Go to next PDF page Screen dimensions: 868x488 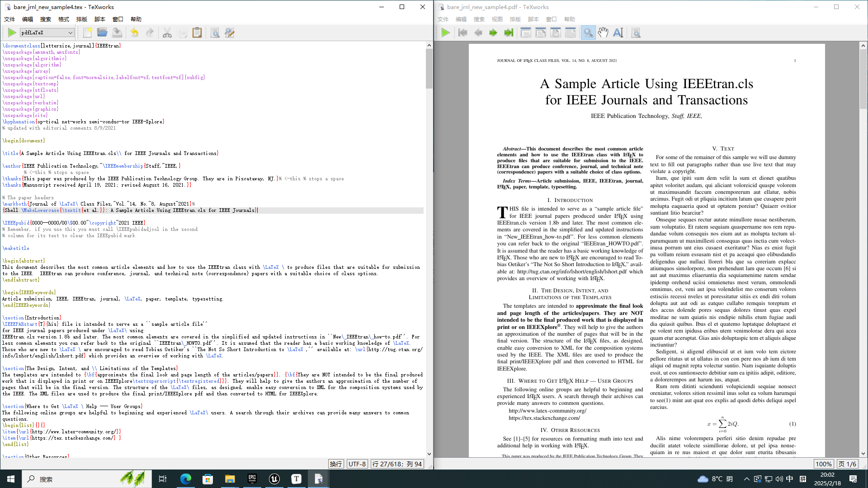tap(493, 33)
